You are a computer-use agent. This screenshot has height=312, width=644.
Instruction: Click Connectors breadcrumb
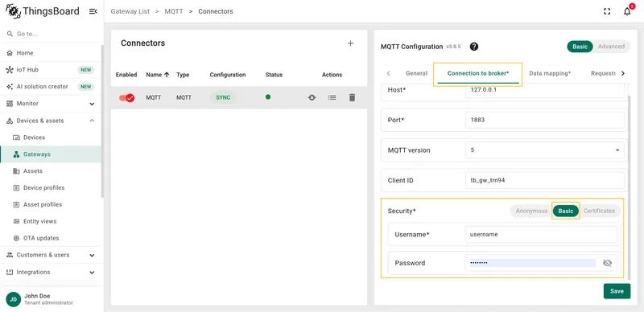pyautogui.click(x=216, y=11)
